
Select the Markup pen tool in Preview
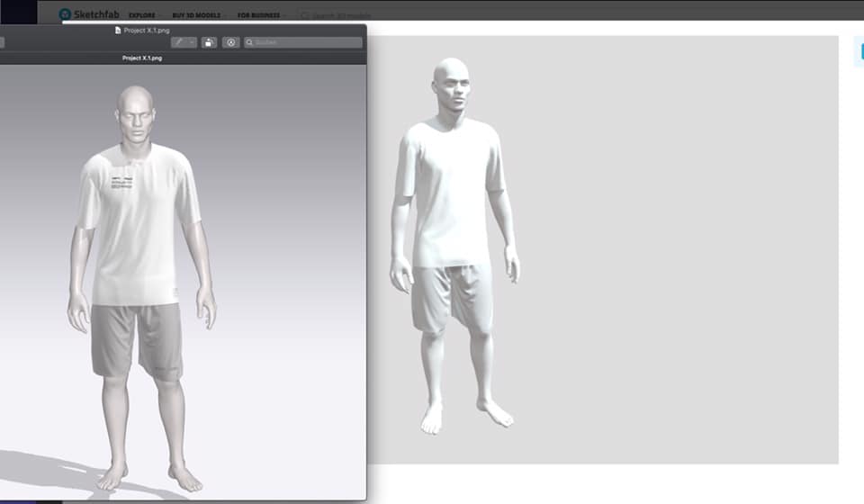click(178, 42)
